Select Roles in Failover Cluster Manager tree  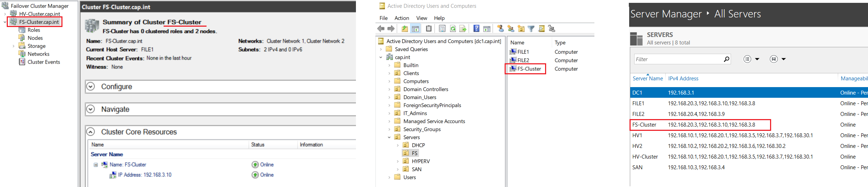point(34,30)
